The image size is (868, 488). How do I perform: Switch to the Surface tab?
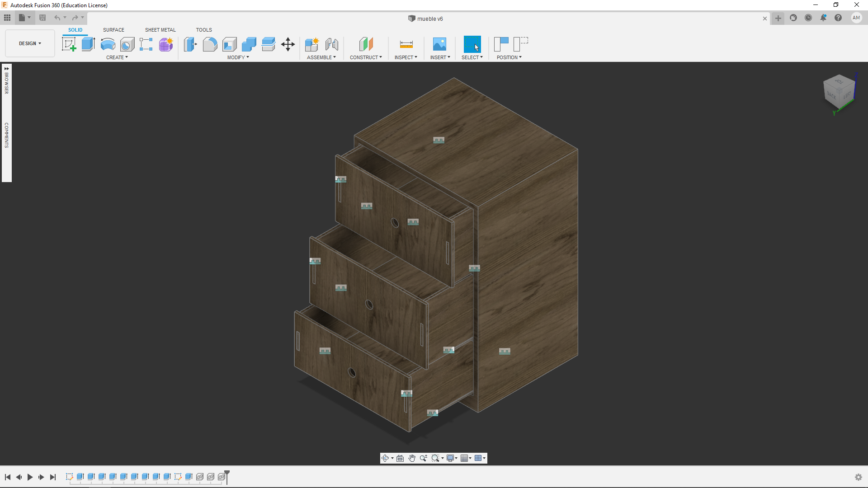coord(113,30)
